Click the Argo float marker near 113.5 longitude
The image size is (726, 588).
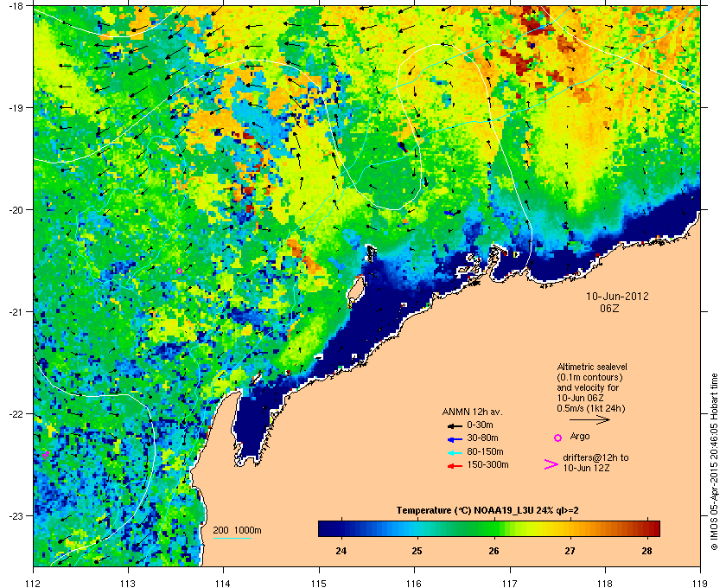[180, 271]
